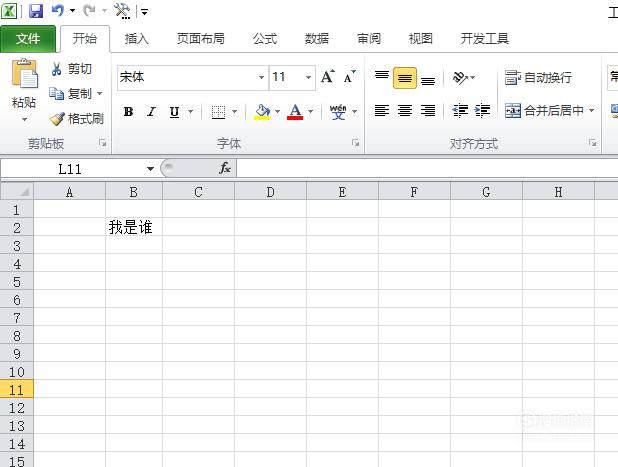The image size is (618, 467).
Task: Click the Select All corner triangle
Action: pos(17,192)
